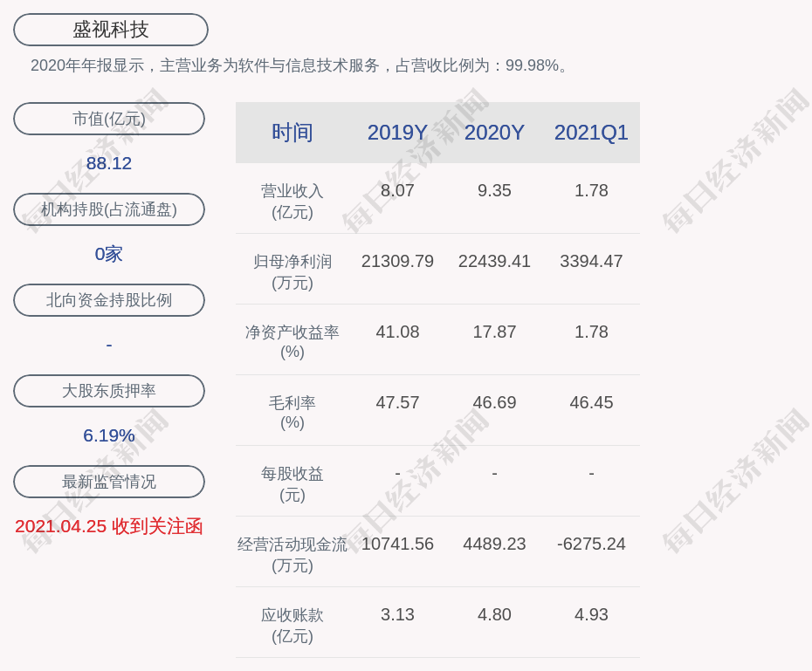Select the 毛利率 value 47.57
This screenshot has height=671, width=812.
(x=398, y=402)
